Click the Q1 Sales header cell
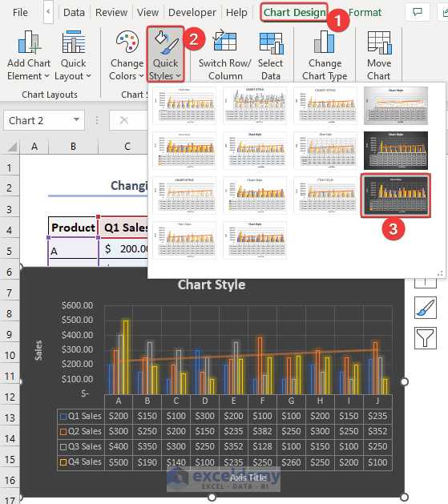This screenshot has width=448, height=504. pyautogui.click(x=123, y=228)
